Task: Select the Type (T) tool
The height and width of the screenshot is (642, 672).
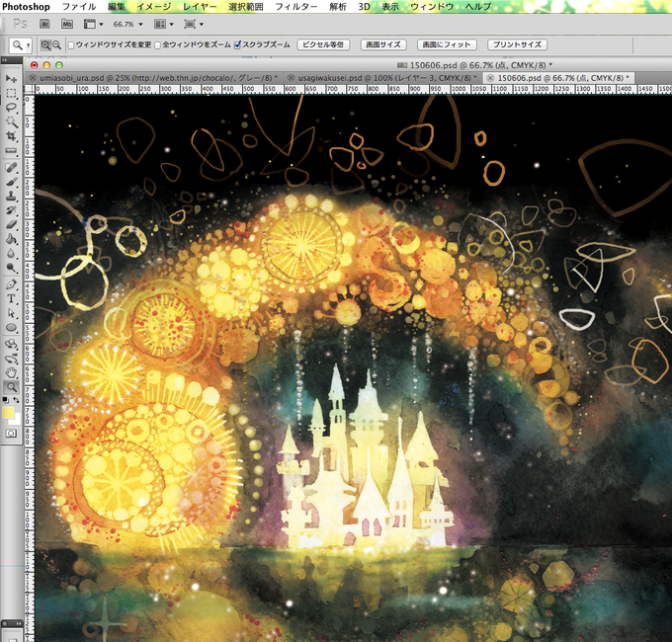Action: (x=11, y=299)
